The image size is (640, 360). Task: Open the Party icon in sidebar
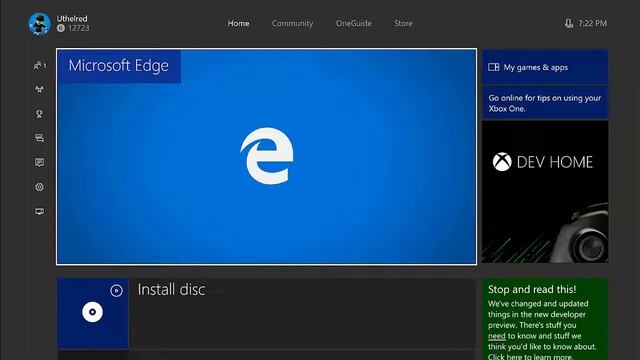tap(39, 90)
